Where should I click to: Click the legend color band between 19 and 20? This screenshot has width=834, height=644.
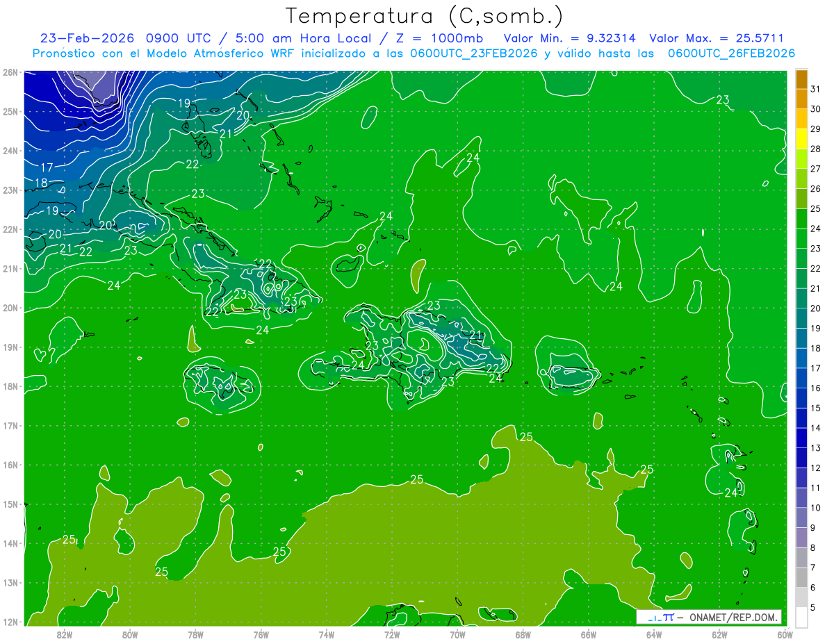pyautogui.click(x=801, y=319)
